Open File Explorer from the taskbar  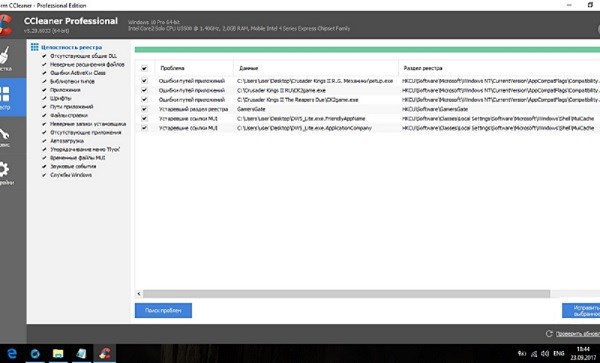(58, 353)
